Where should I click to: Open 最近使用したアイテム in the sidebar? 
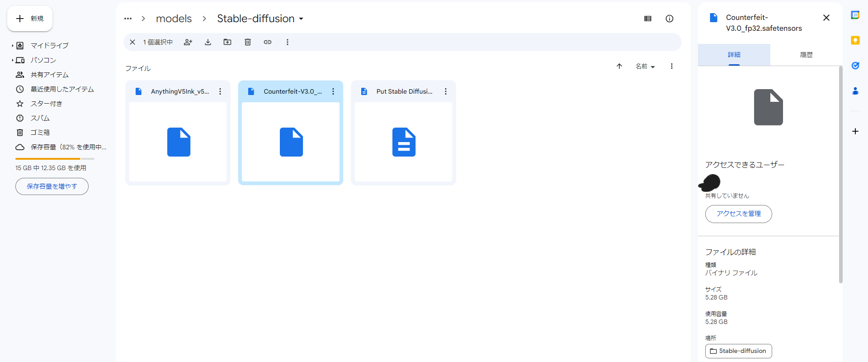(62, 89)
